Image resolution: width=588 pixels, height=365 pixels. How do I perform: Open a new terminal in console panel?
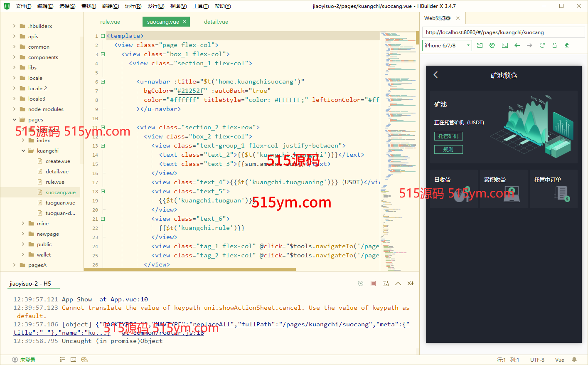tap(386, 284)
